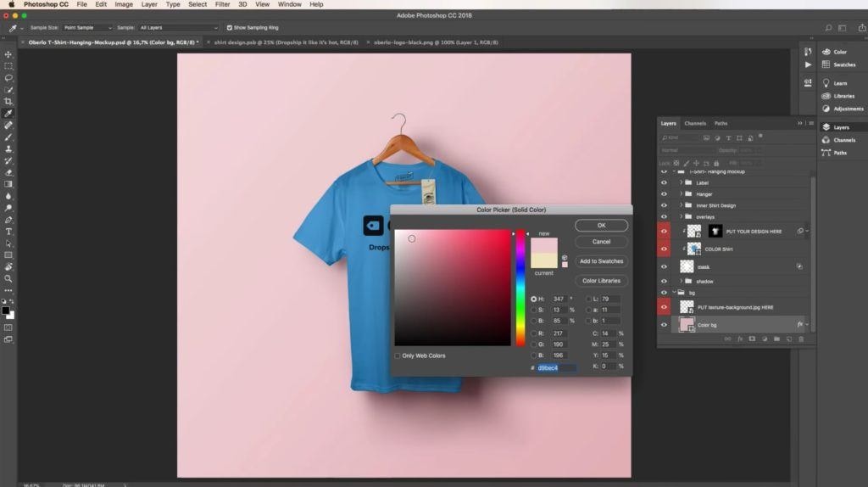Open the Libraries panel icon
The image size is (868, 487).
(x=826, y=96)
